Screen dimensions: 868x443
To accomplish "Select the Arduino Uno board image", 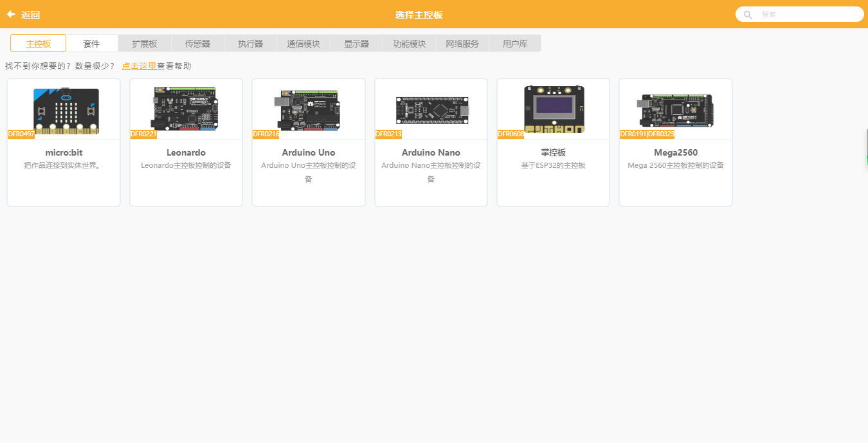I will point(308,109).
